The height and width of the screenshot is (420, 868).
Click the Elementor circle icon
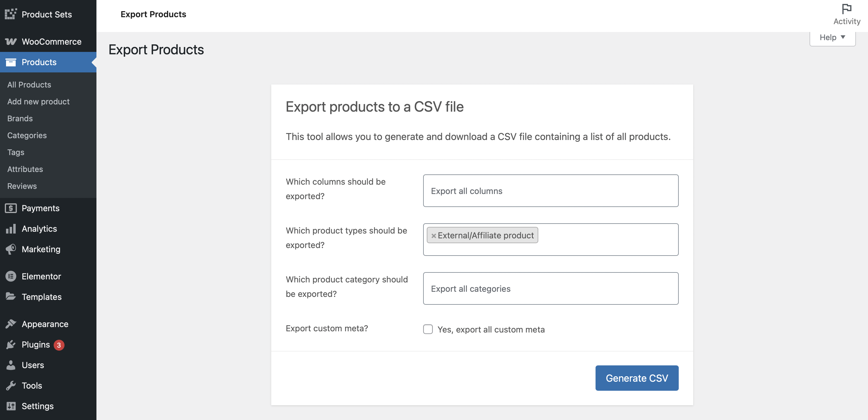pyautogui.click(x=11, y=276)
